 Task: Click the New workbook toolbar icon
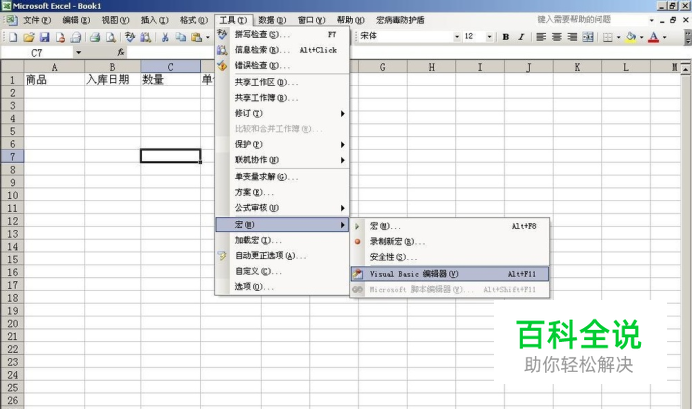(x=13, y=38)
